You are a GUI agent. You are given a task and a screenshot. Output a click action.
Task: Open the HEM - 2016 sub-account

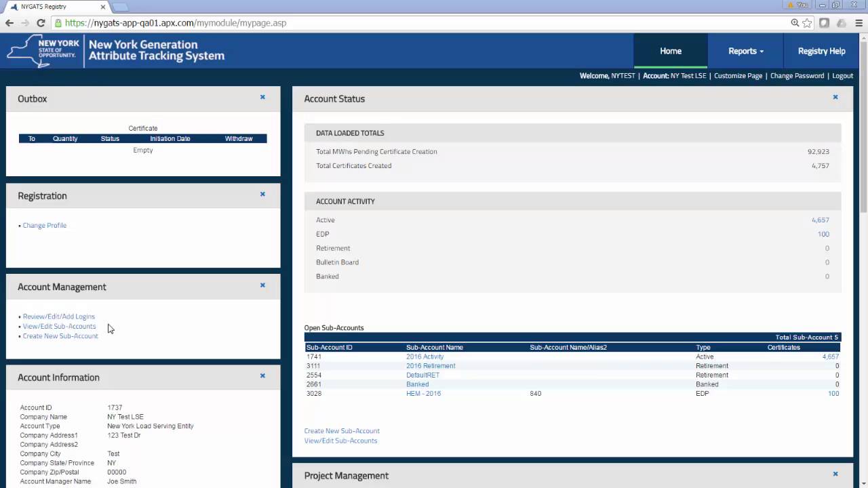pyautogui.click(x=423, y=393)
